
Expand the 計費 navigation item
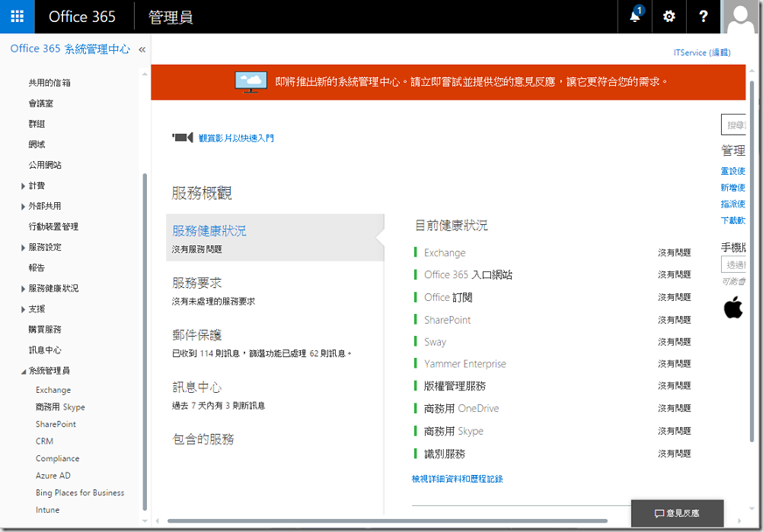pos(24,185)
